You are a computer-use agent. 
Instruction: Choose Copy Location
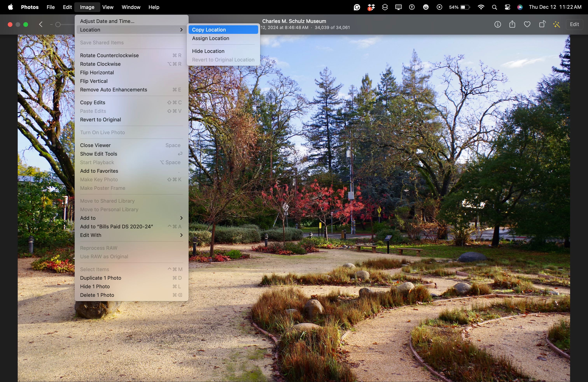click(x=223, y=30)
